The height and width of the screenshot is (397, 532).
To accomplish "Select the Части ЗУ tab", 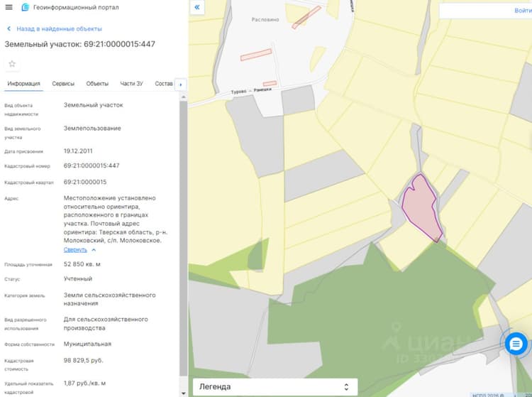I will [x=131, y=84].
